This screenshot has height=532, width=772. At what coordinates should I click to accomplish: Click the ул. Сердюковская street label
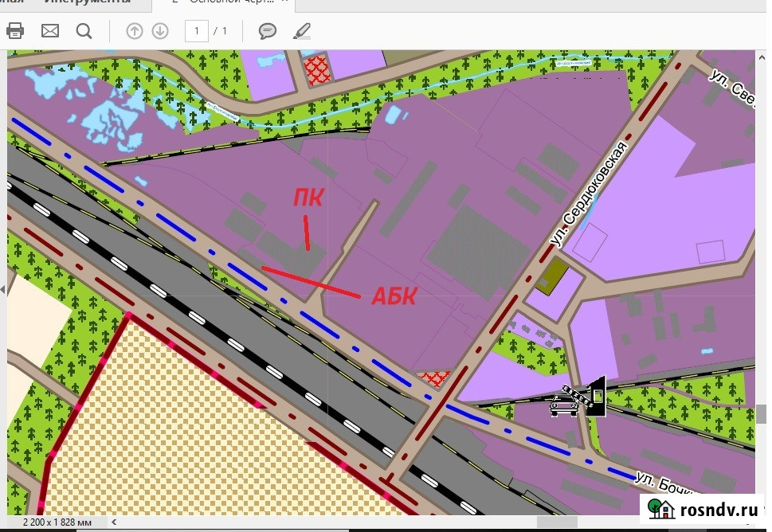point(589,194)
